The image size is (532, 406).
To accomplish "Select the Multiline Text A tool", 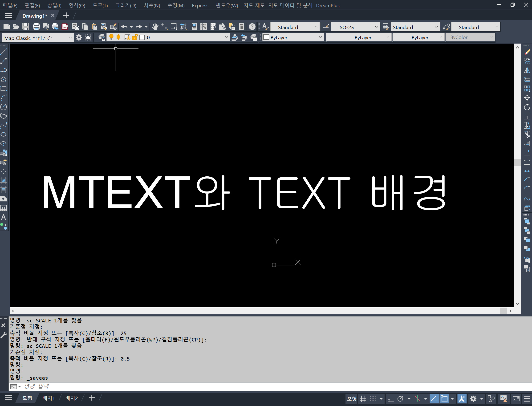I will point(4,217).
